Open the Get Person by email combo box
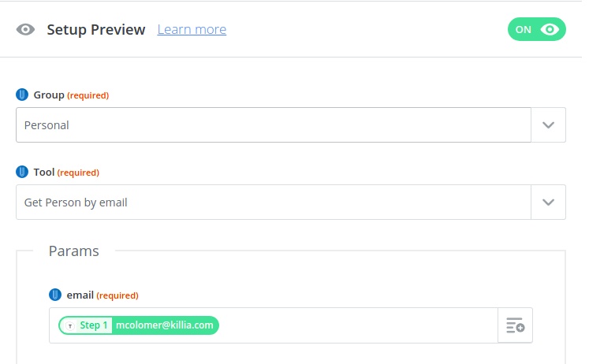This screenshot has width=589, height=364. pyautogui.click(x=273, y=202)
